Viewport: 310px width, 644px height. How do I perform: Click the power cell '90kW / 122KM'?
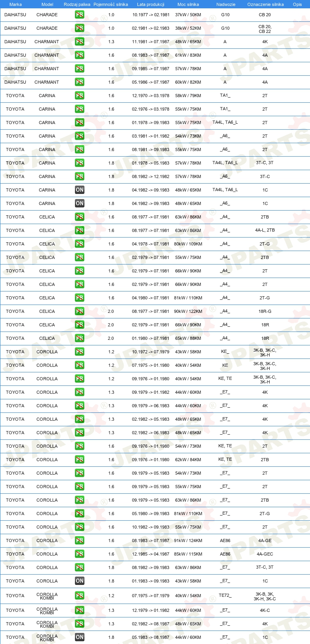188,311
